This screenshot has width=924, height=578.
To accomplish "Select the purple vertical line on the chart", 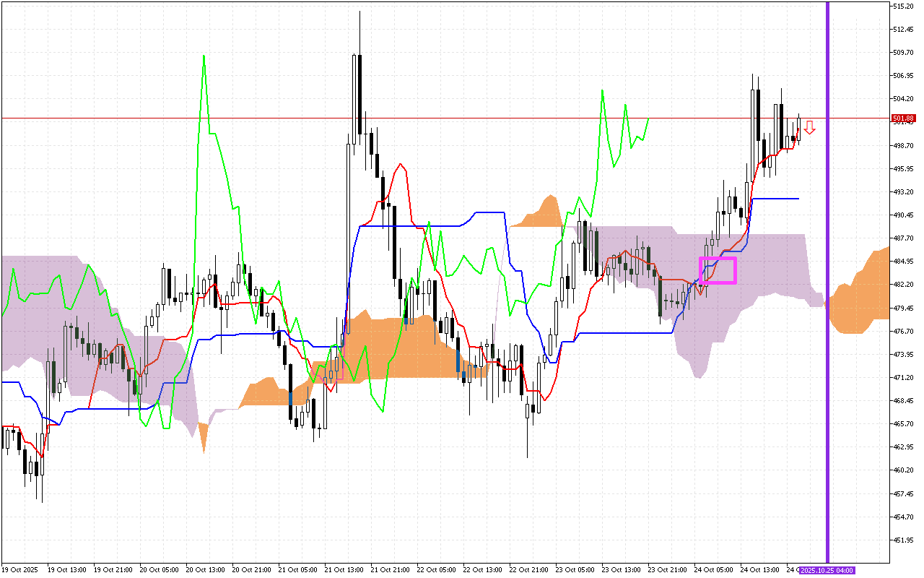I will pos(827,217).
